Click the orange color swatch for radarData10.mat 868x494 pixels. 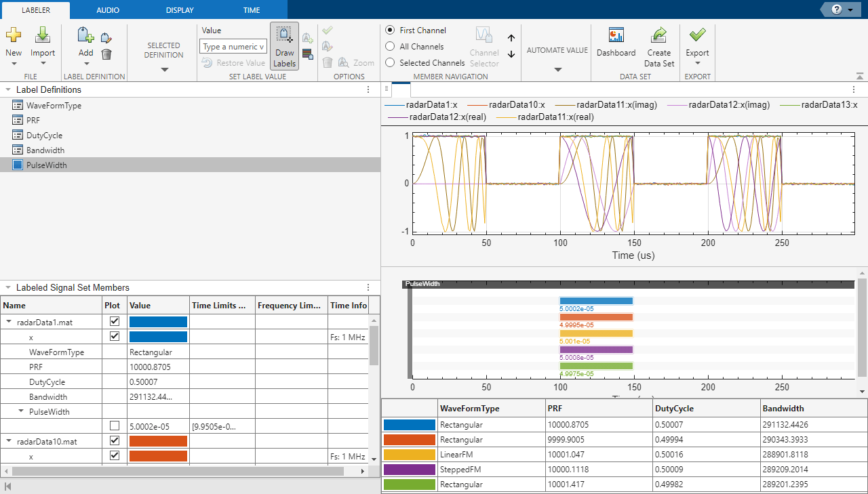(158, 441)
